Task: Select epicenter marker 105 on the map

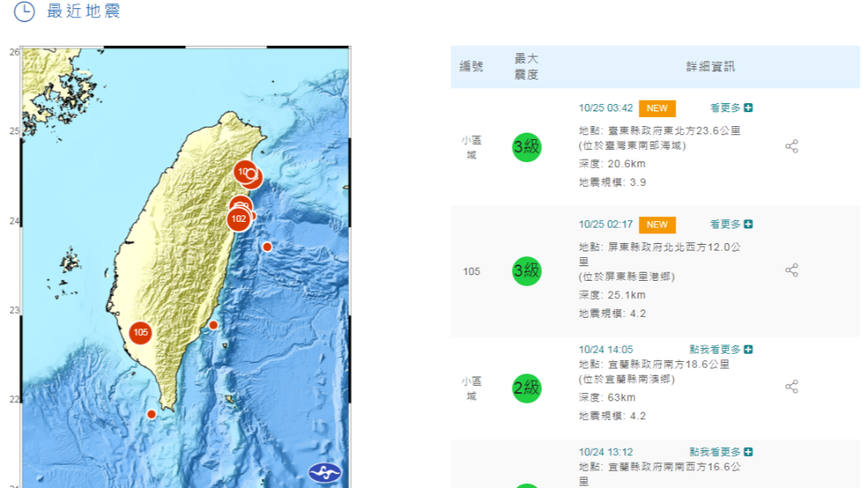Action: pos(141,332)
